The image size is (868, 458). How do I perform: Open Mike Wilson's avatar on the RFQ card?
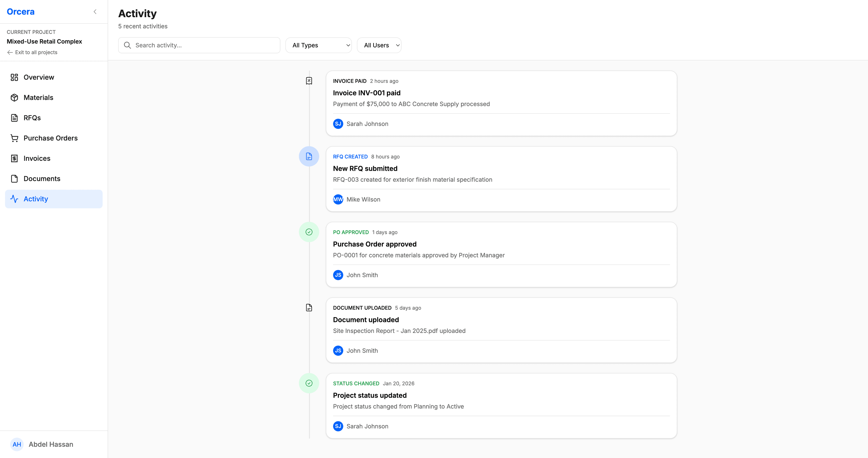point(338,199)
